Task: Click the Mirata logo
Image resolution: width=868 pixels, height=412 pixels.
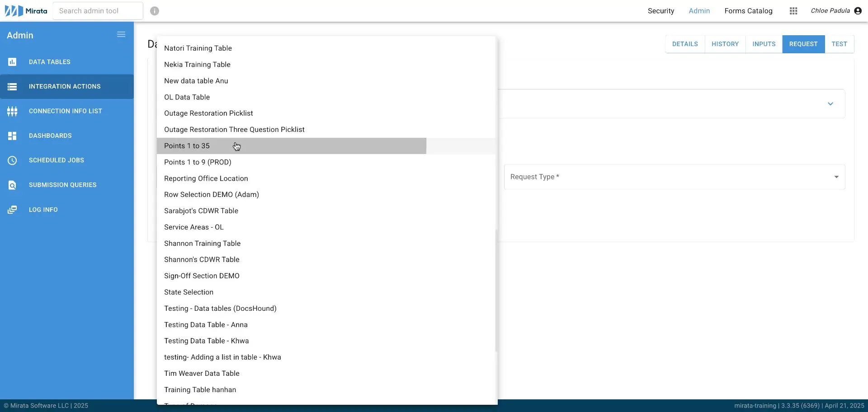Action: 25,10
